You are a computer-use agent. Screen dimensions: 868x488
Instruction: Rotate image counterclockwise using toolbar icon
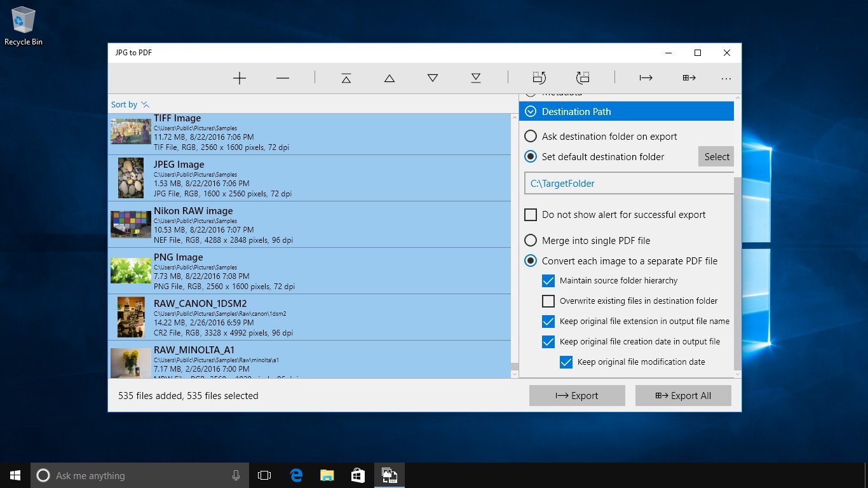539,78
